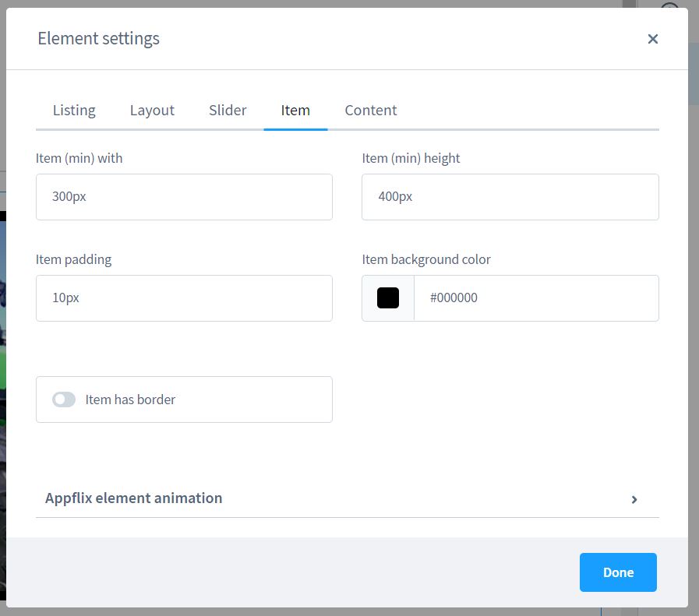
Task: Click the #000000 hex color field
Action: [535, 298]
